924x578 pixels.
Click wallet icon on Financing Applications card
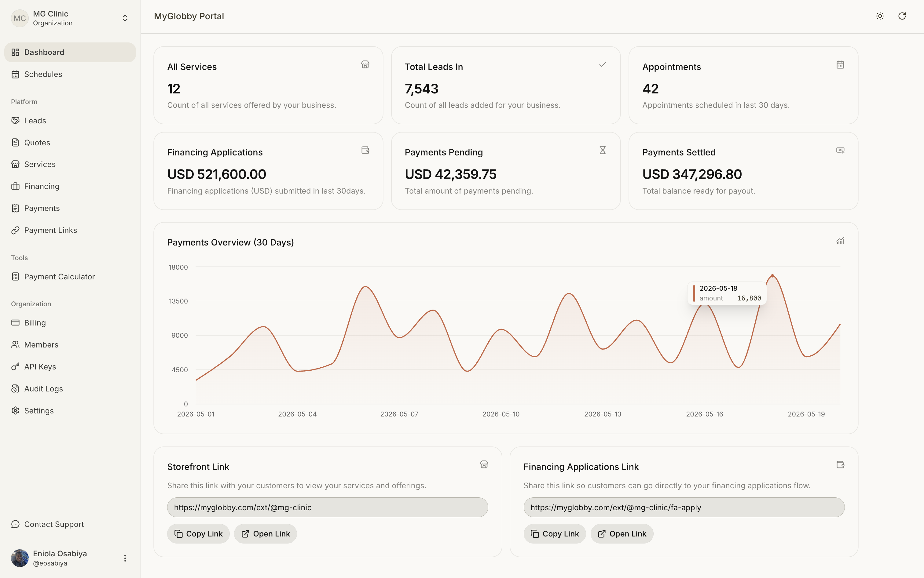(x=365, y=150)
